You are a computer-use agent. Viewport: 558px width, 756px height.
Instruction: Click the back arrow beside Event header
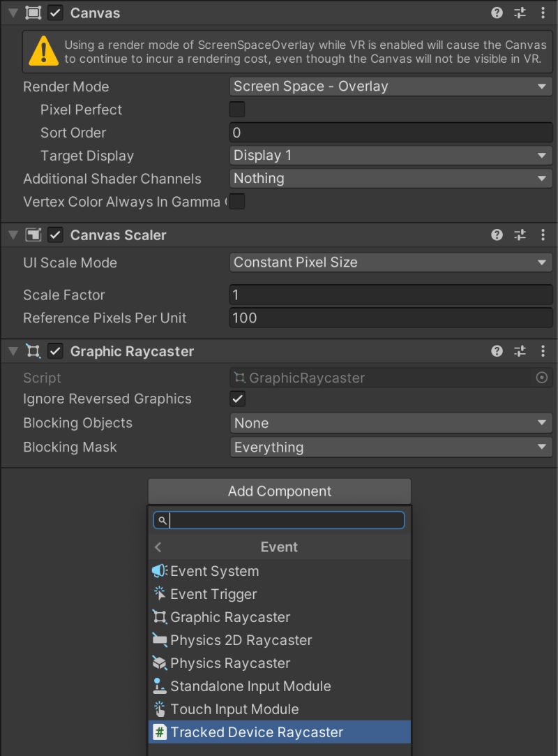tap(158, 547)
